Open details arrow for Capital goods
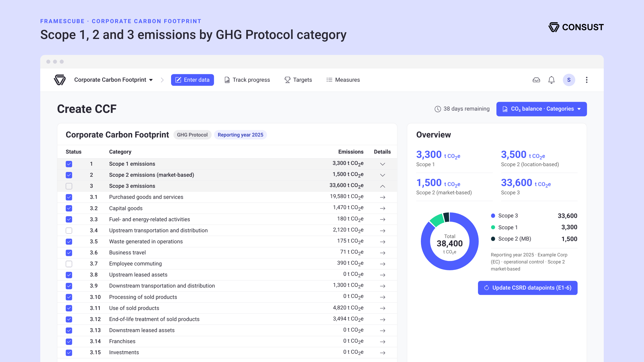Viewport: 644px width, 362px height. point(383,208)
